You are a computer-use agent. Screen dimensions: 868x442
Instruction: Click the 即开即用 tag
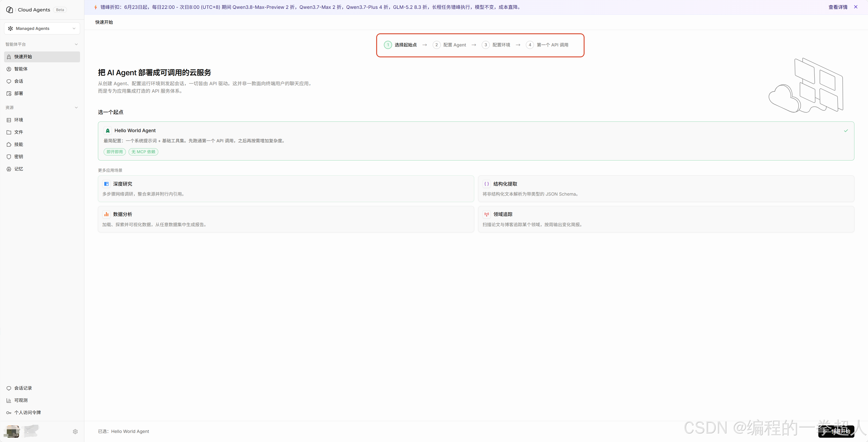tap(115, 152)
